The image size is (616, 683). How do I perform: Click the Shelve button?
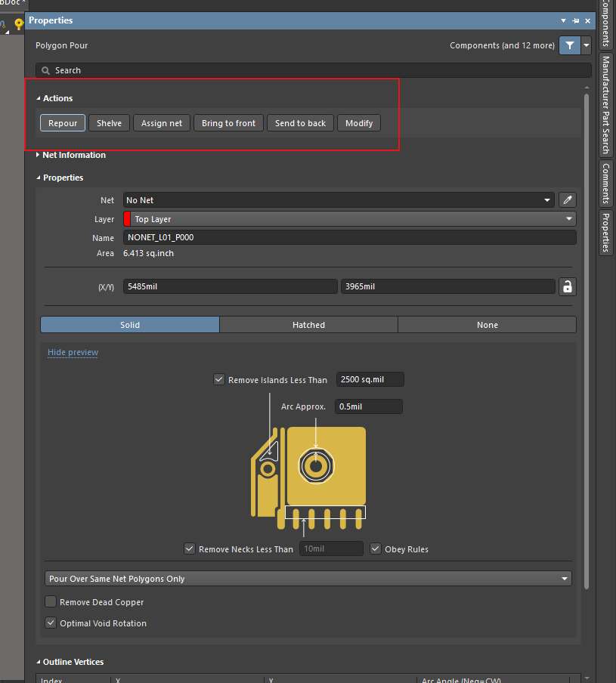(x=109, y=123)
